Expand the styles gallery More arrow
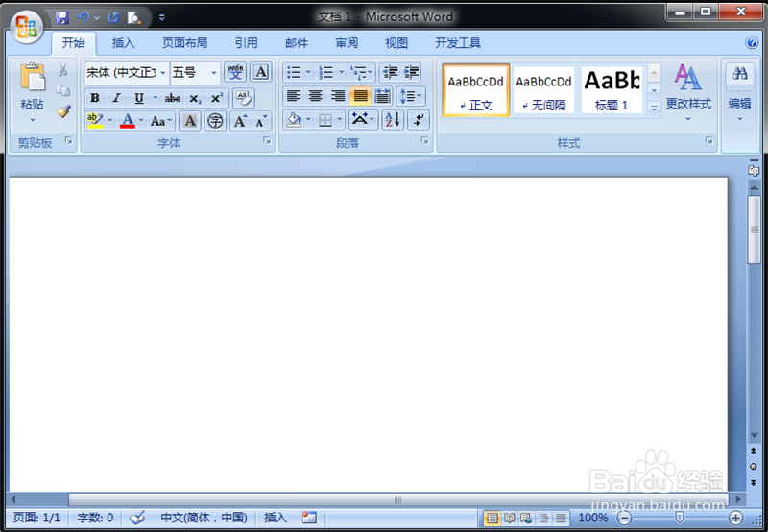The height and width of the screenshot is (532, 768). (x=654, y=109)
